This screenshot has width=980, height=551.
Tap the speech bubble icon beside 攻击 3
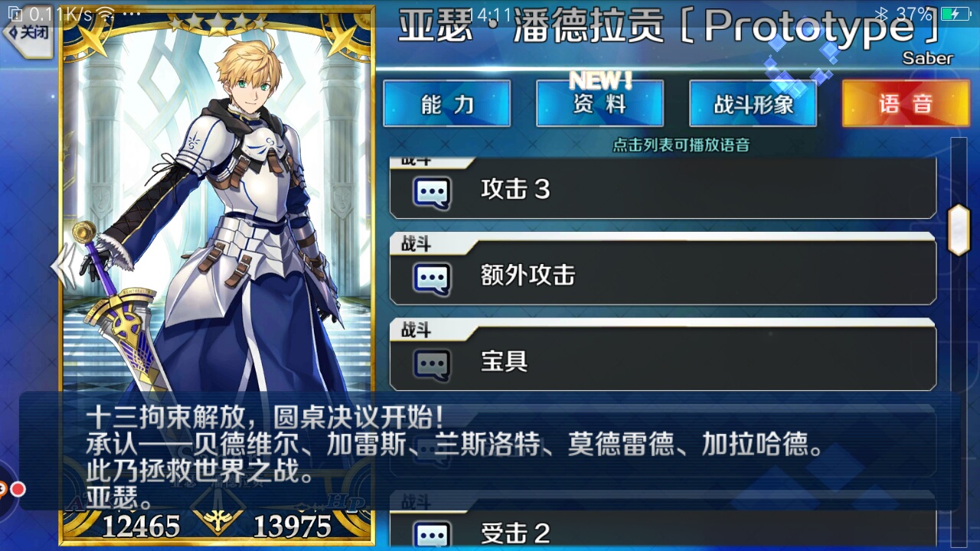[x=432, y=193]
